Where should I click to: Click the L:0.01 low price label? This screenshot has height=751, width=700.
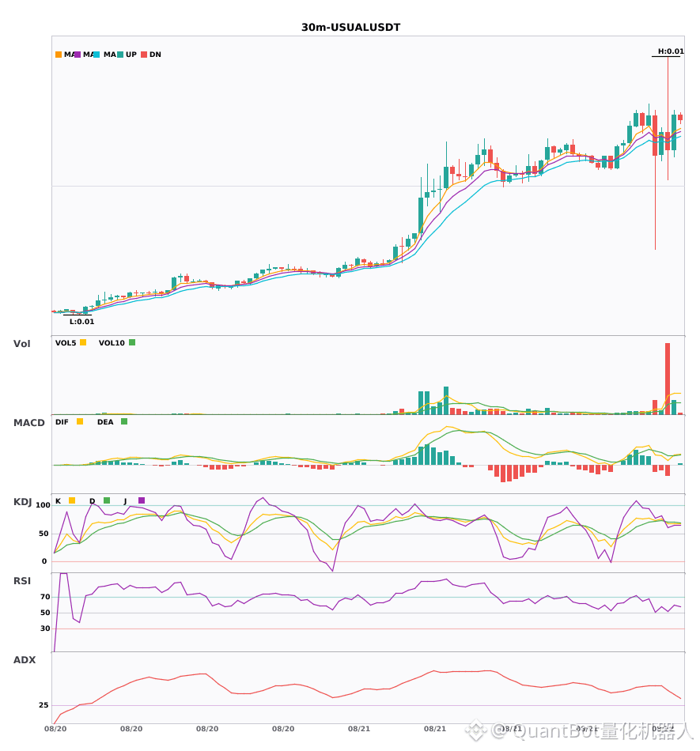click(82, 322)
